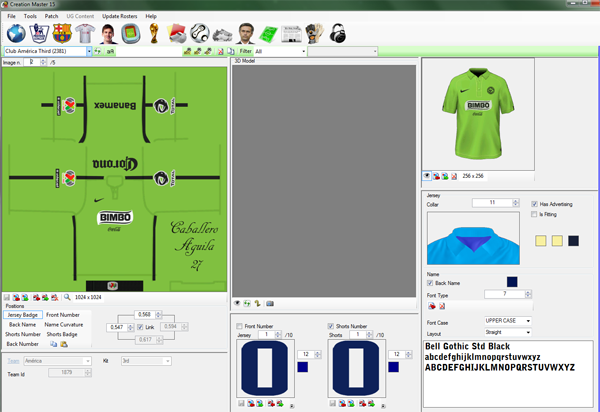Image resolution: width=600 pixels, height=412 pixels.
Task: Open the Help menu
Action: click(151, 16)
